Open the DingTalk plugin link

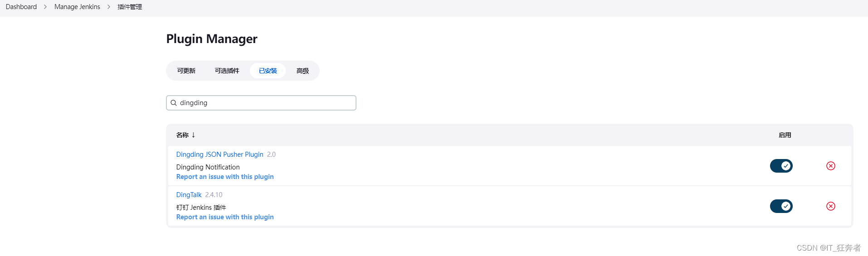pyautogui.click(x=189, y=195)
